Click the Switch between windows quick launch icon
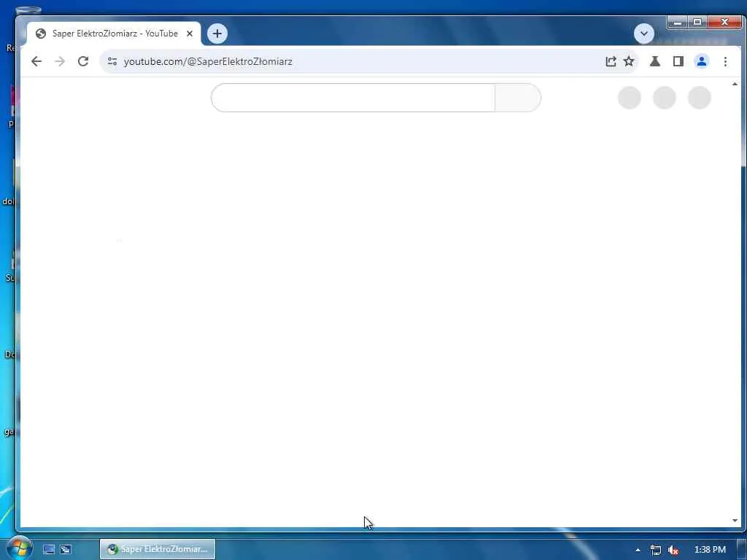747x560 pixels. tap(66, 549)
